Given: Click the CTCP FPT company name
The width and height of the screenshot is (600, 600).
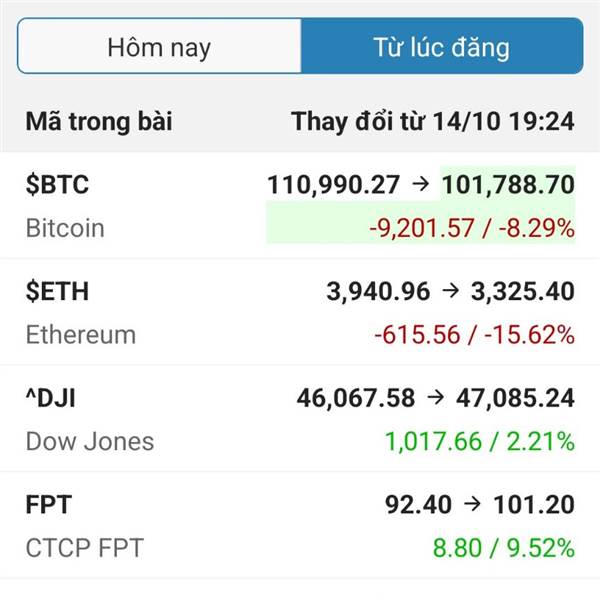Looking at the screenshot, I should point(85,548).
